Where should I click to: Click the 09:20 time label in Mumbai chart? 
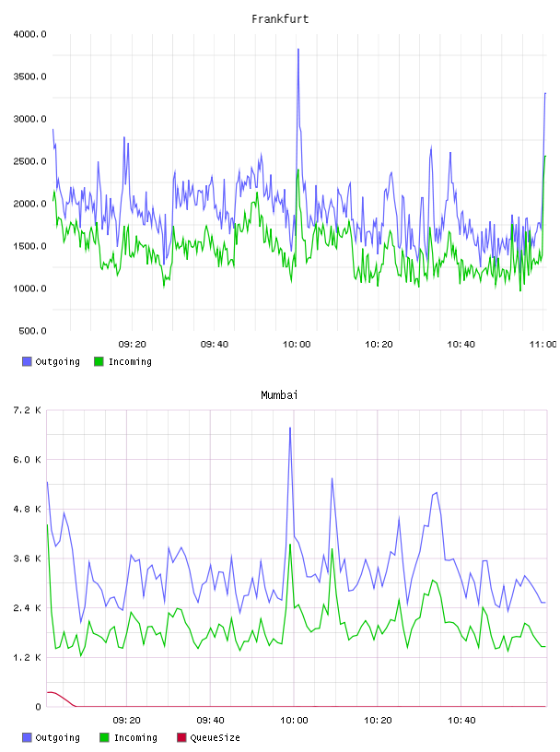coord(126,721)
